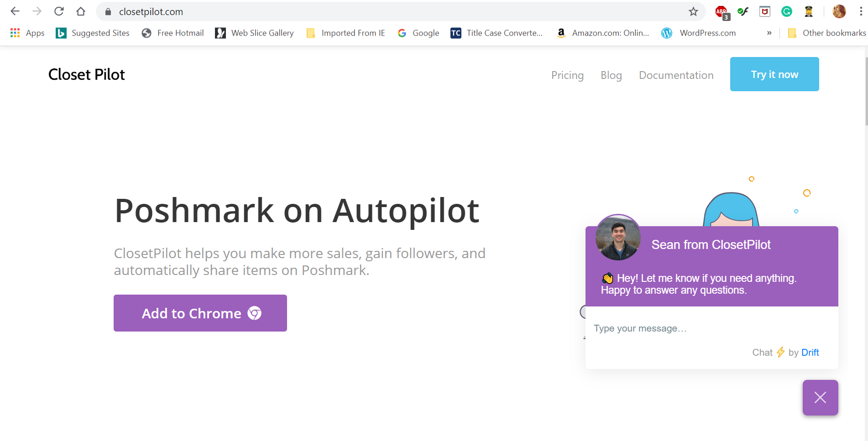Open the Web Slice Gallery bookmark
The height and width of the screenshot is (441, 868).
(x=255, y=33)
